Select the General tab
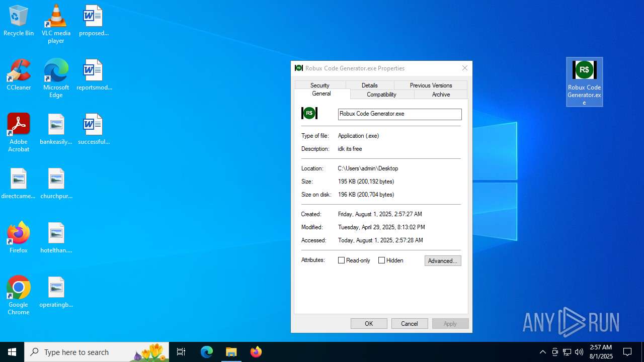 click(321, 94)
